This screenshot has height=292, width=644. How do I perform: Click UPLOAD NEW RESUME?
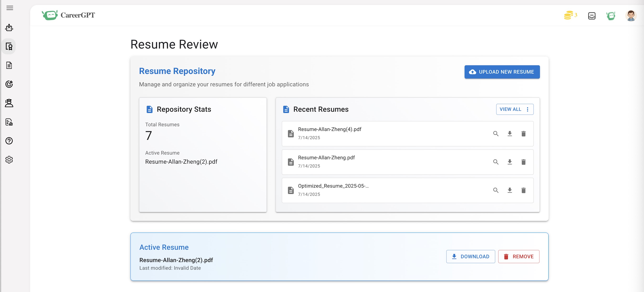tap(502, 72)
